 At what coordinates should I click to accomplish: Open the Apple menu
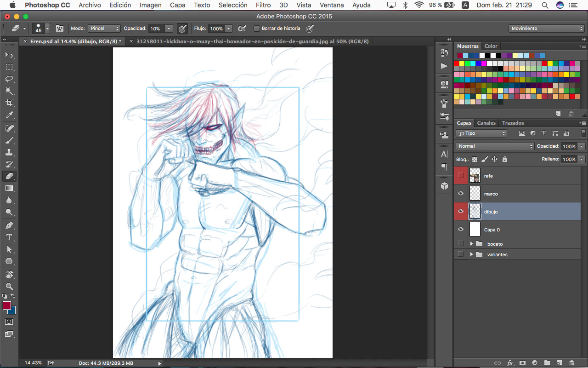(12, 5)
